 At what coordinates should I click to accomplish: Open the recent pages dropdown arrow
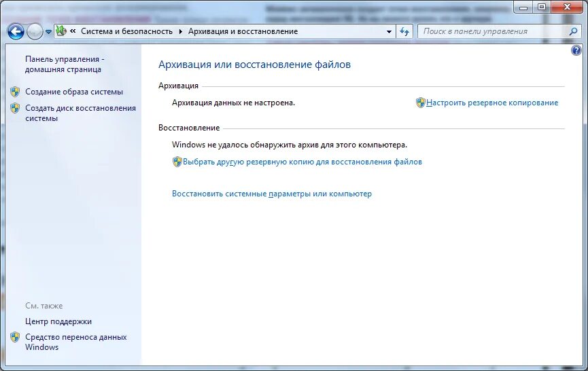(48, 32)
